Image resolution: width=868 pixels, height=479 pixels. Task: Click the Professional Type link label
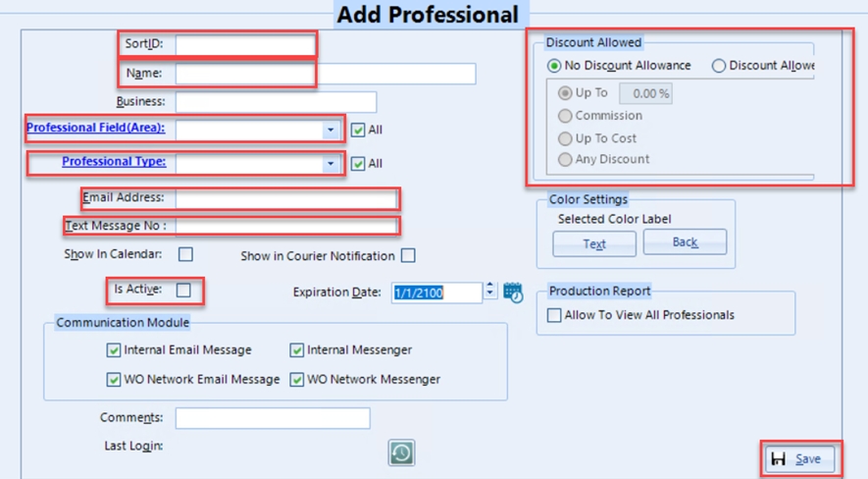[x=113, y=162]
